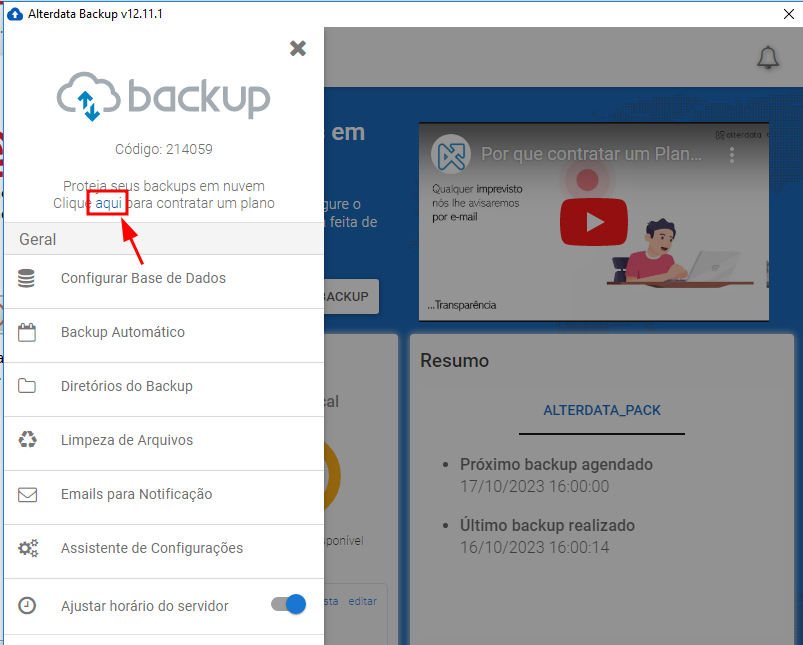The height and width of the screenshot is (645, 803).
Task: Click the gears icon for Assistente de Configurações
Action: point(28,548)
